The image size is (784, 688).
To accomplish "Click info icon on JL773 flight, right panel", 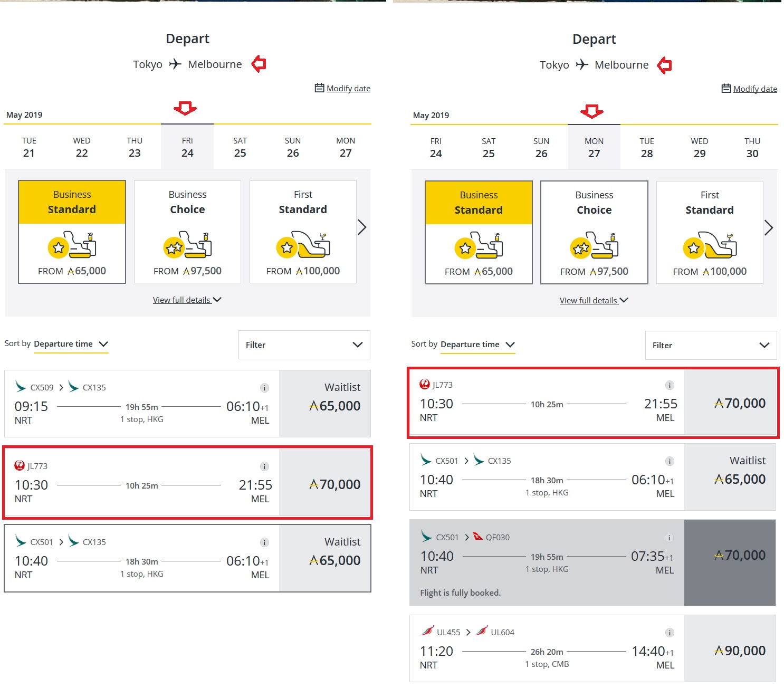I will click(x=670, y=385).
